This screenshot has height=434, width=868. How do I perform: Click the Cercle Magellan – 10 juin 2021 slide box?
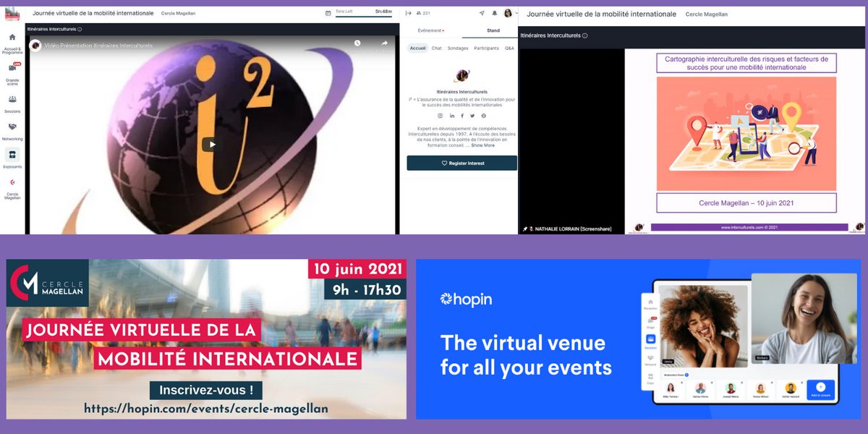click(746, 203)
